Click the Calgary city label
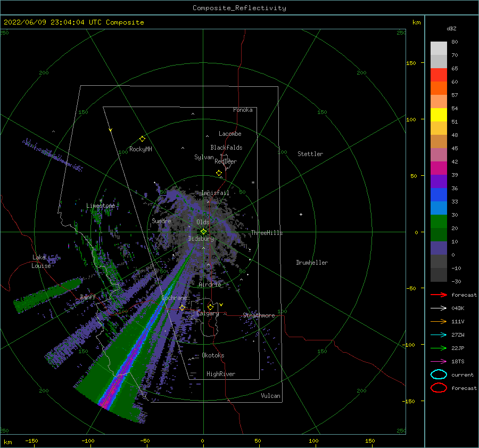Image resolution: width=479 pixels, height=448 pixels. (208, 313)
